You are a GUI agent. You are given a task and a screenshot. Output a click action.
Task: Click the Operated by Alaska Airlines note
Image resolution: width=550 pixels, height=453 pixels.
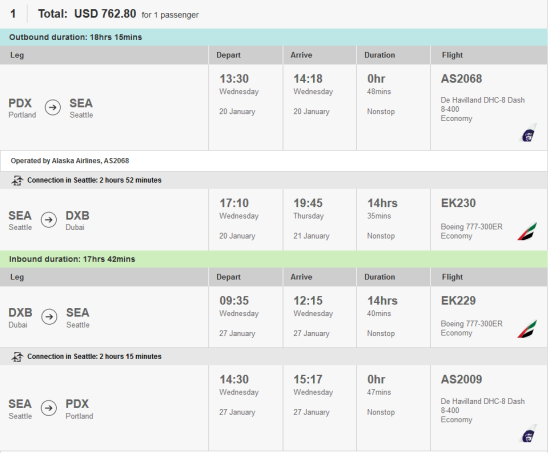[x=70, y=161]
